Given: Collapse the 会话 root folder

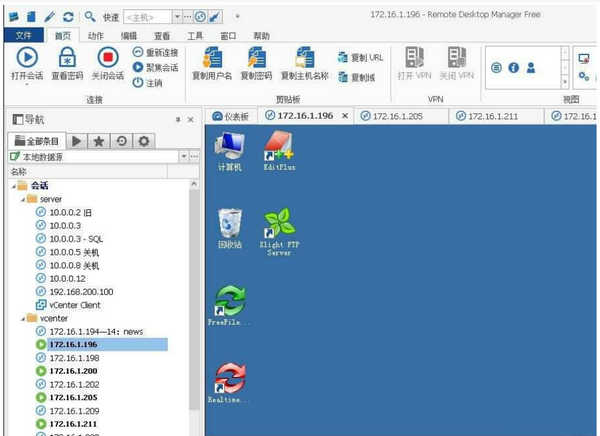Looking at the screenshot, I should point(14,186).
